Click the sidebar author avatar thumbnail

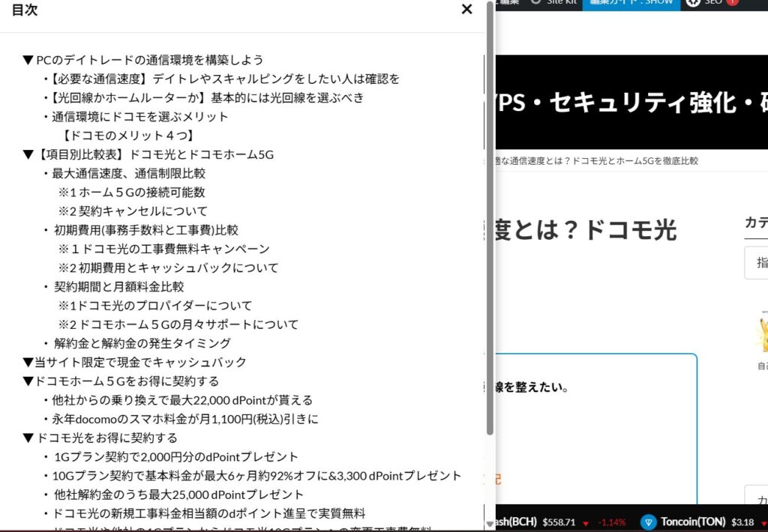coord(763,333)
